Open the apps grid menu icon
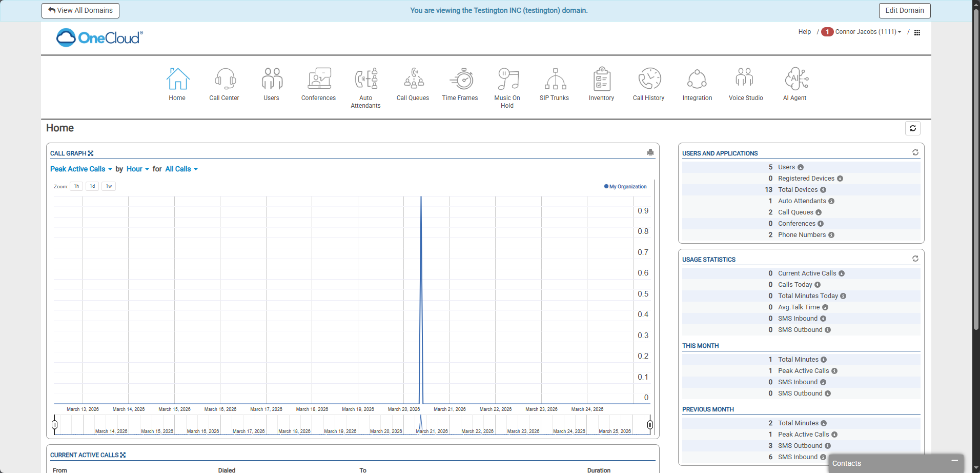Viewport: 980px width, 473px height. (917, 32)
